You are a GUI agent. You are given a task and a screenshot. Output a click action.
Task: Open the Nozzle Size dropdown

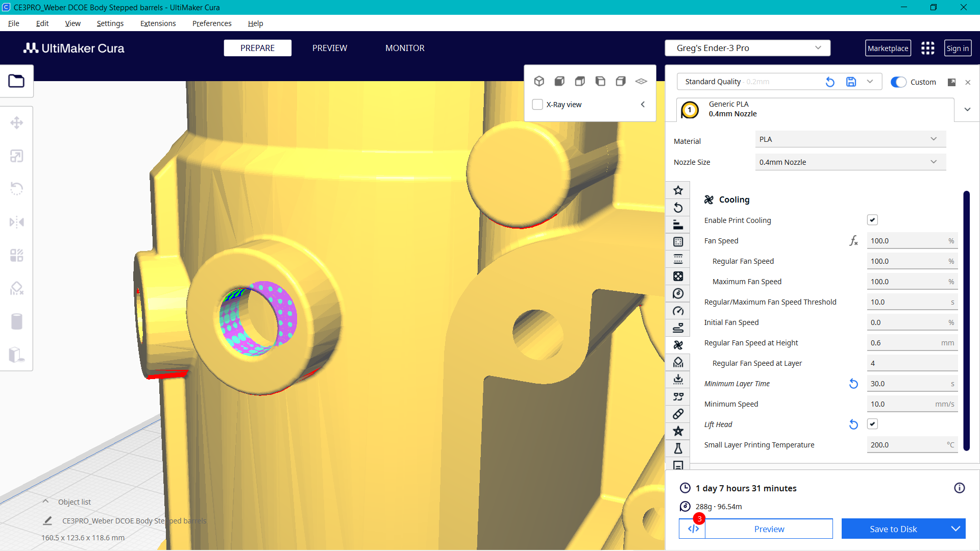[849, 162]
